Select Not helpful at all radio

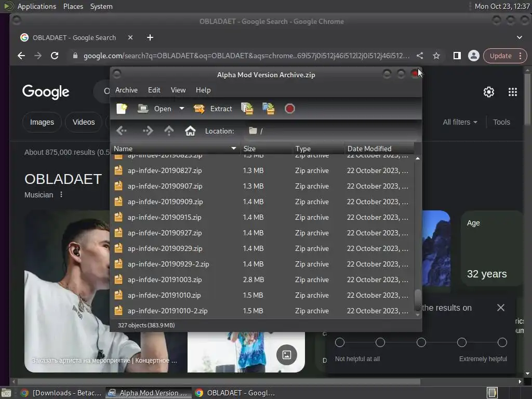(x=340, y=342)
